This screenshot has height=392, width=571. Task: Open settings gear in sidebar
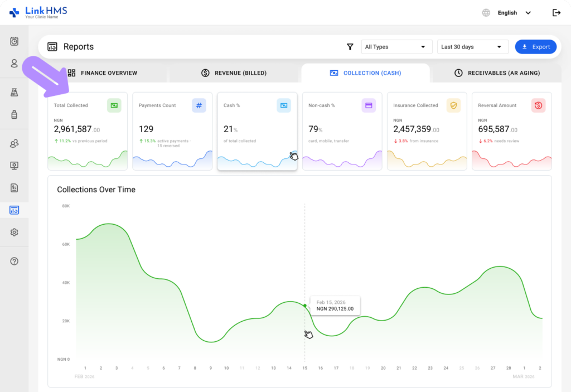(14, 233)
